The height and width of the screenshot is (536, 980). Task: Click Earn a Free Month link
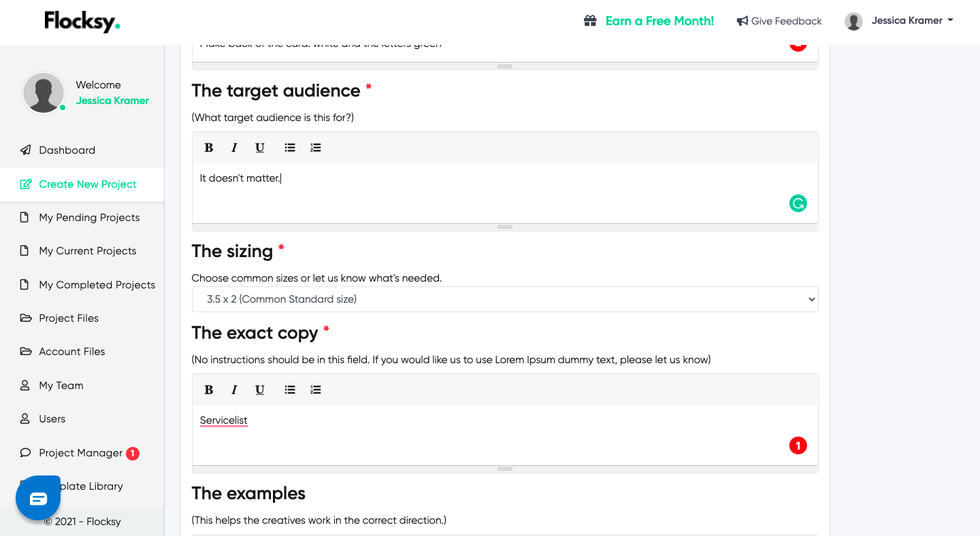point(659,21)
